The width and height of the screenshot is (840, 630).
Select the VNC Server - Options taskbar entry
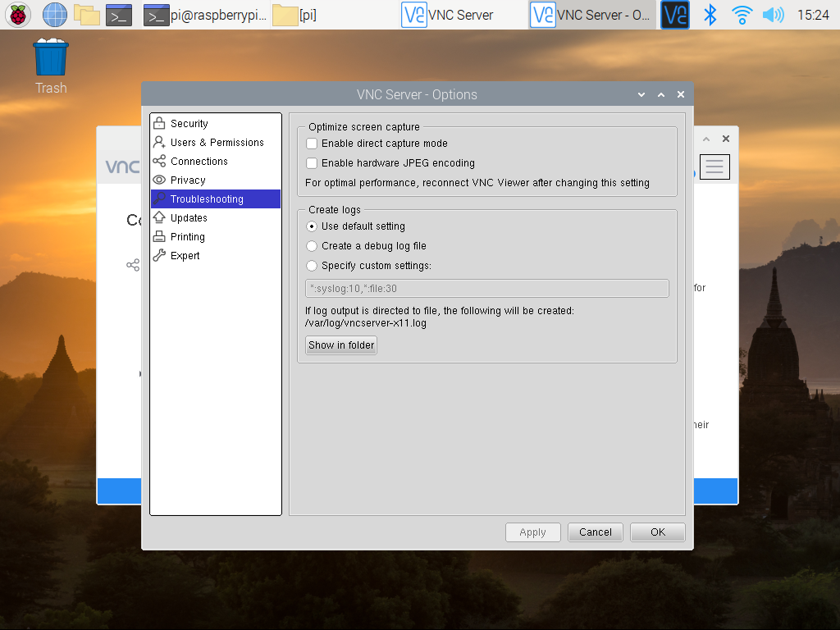[591, 15]
